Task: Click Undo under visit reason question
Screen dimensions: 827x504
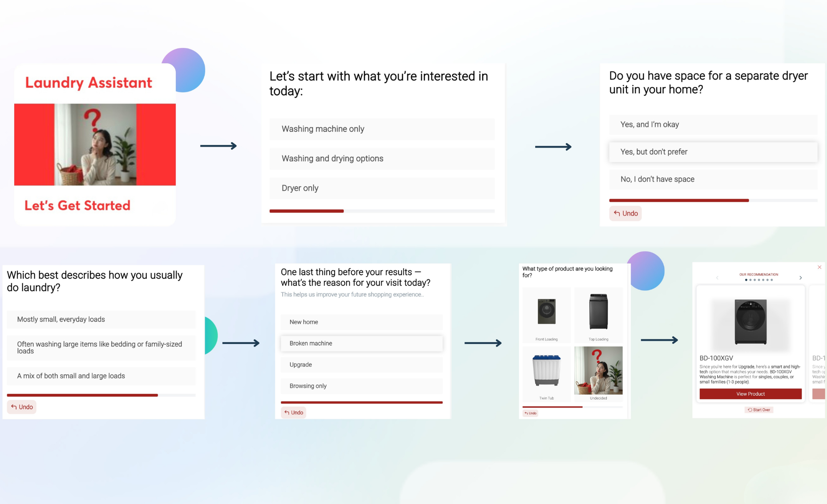Action: point(294,413)
